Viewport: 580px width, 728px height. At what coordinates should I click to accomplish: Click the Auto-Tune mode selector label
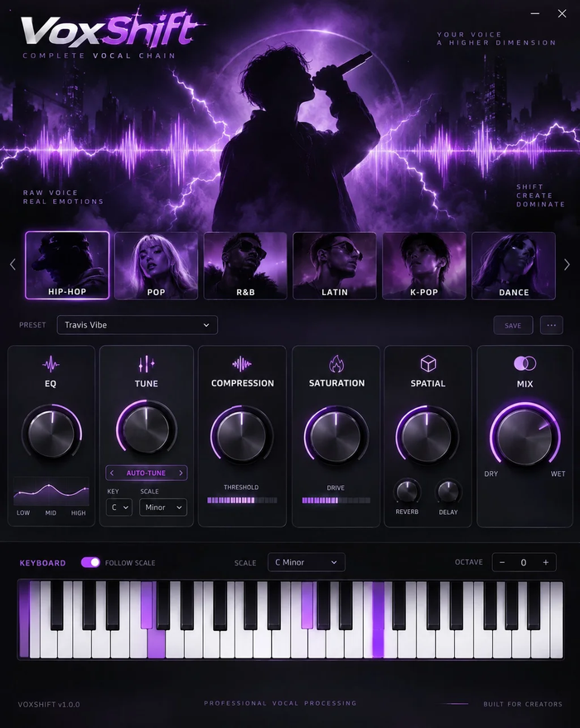(146, 473)
